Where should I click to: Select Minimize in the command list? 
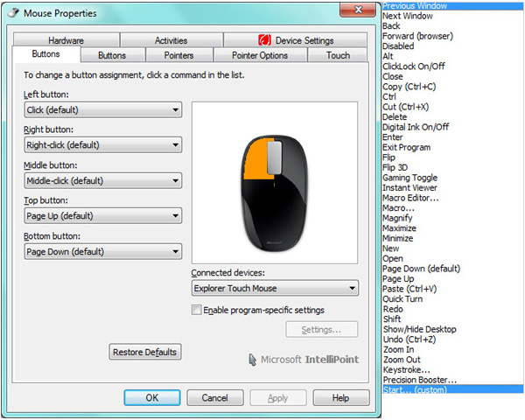(452, 238)
